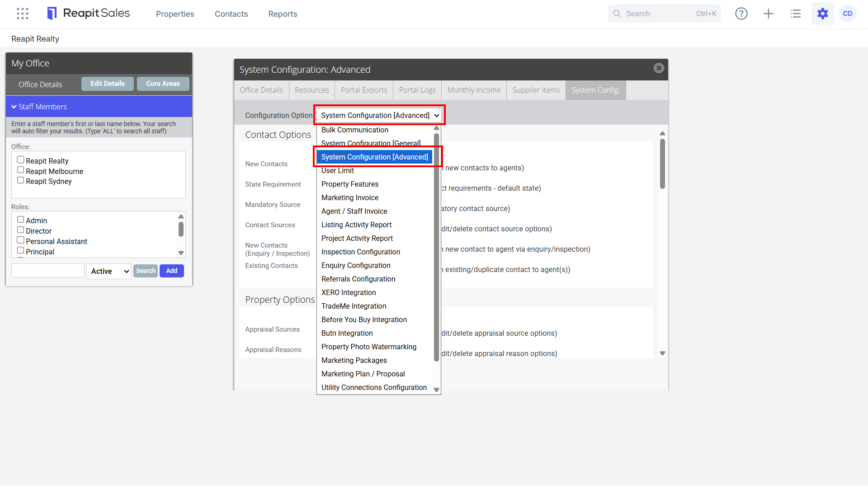Open the Reports menu
This screenshot has width=868, height=488.
click(x=283, y=14)
